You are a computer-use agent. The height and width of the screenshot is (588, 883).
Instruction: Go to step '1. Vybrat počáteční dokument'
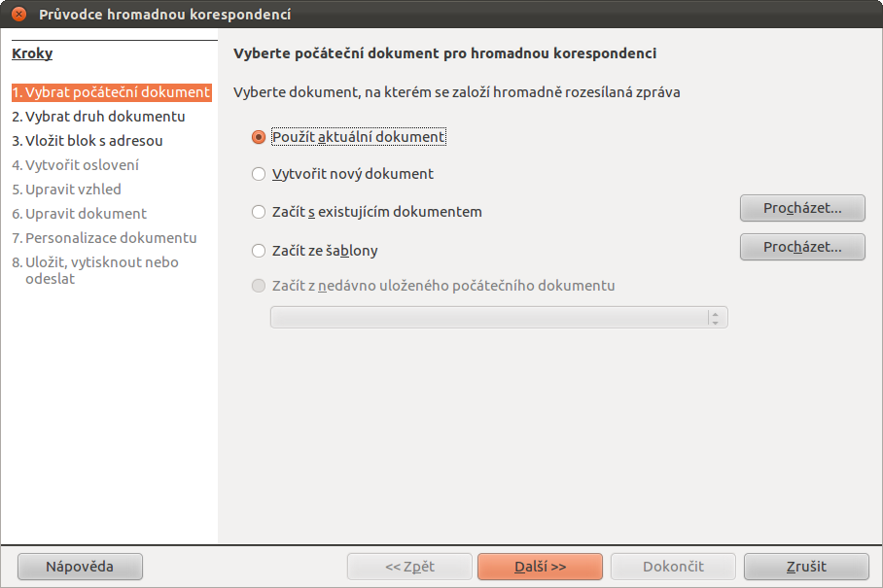[112, 92]
